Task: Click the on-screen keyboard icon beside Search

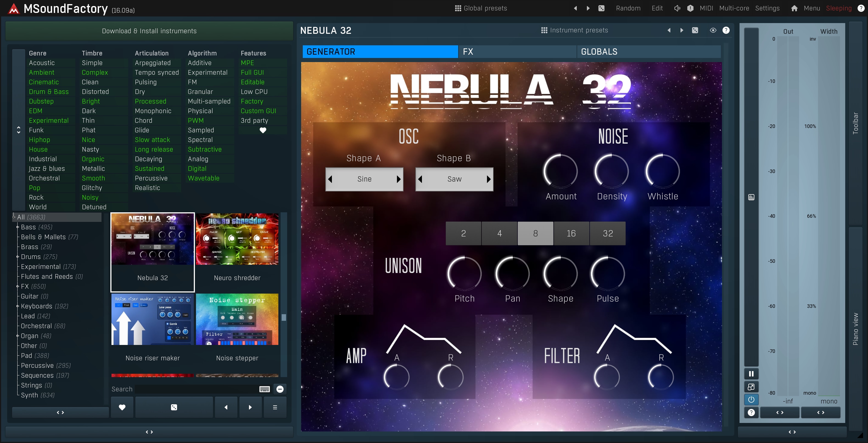Action: [x=265, y=389]
